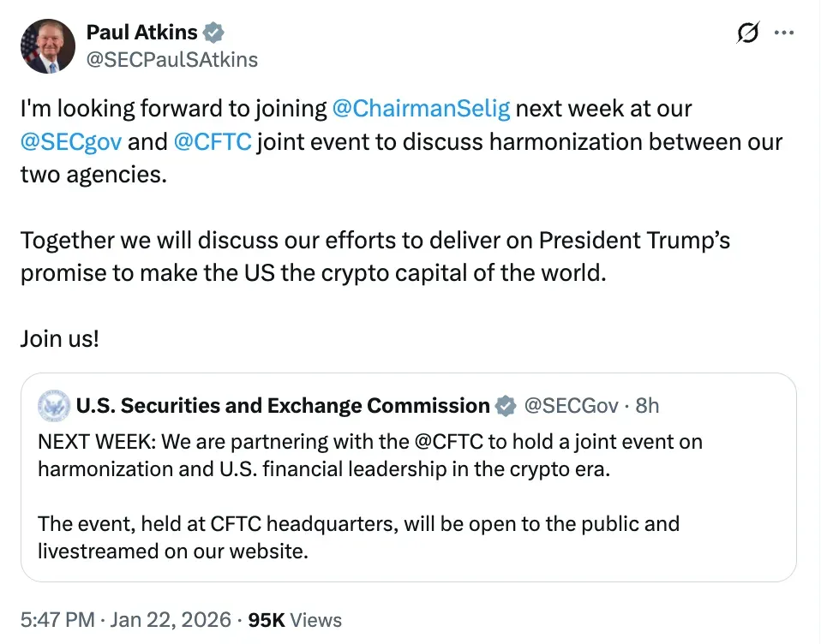Viewport: 821px width, 644px height.
Task: Open the U.S. Securities and Exchange Commission name
Action: (x=283, y=405)
